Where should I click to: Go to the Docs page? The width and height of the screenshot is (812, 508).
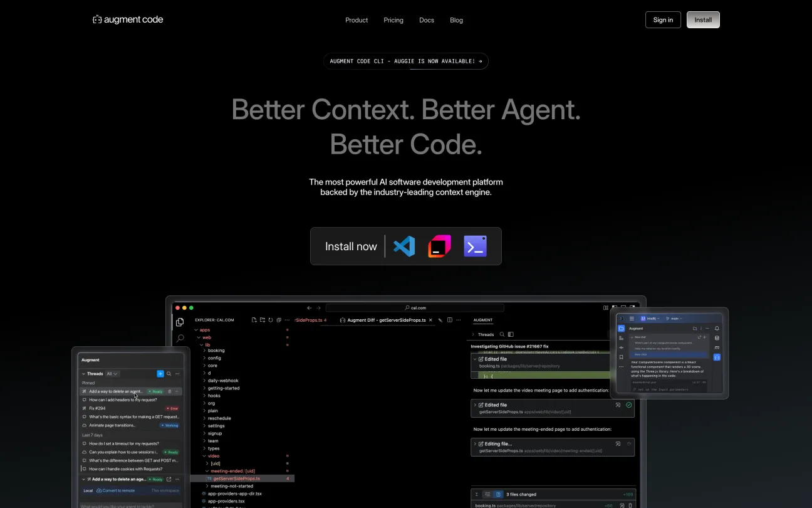click(x=427, y=20)
